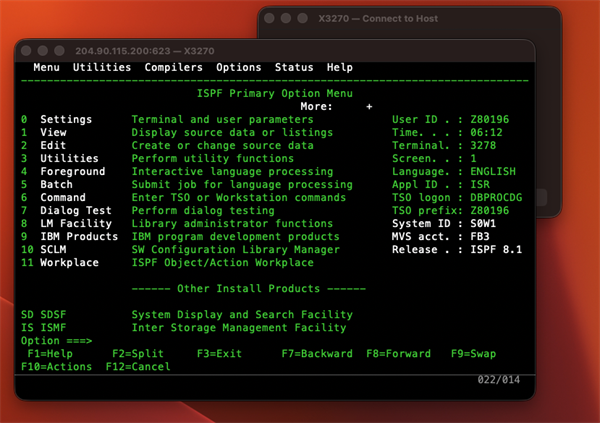600x423 pixels.
Task: Click the Language value ENGLISH
Action: [493, 171]
